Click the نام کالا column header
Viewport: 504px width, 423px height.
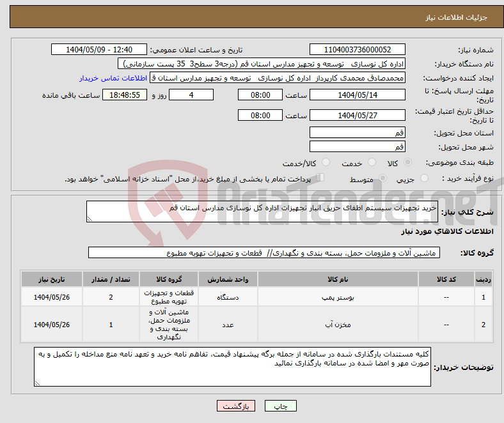tap(338, 279)
